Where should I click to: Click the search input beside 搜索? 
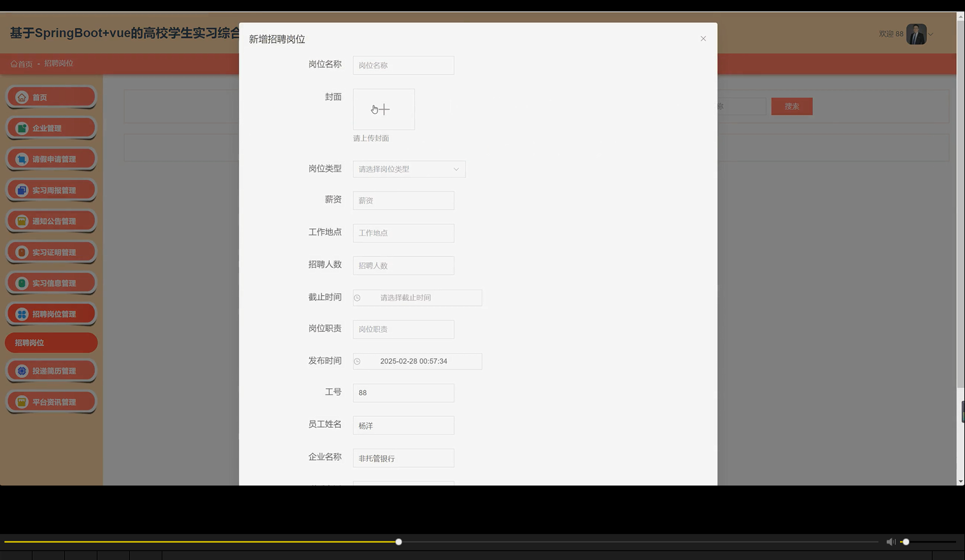point(742,106)
